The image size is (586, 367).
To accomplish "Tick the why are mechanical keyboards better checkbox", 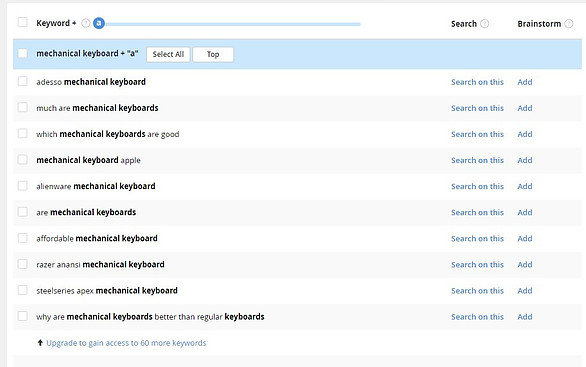I will coord(22,316).
